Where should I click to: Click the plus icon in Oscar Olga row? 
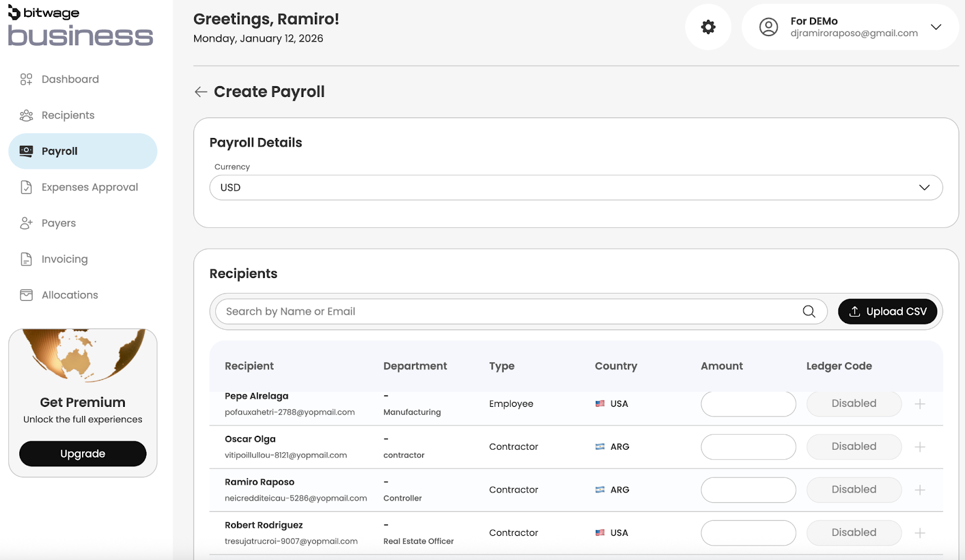920,447
